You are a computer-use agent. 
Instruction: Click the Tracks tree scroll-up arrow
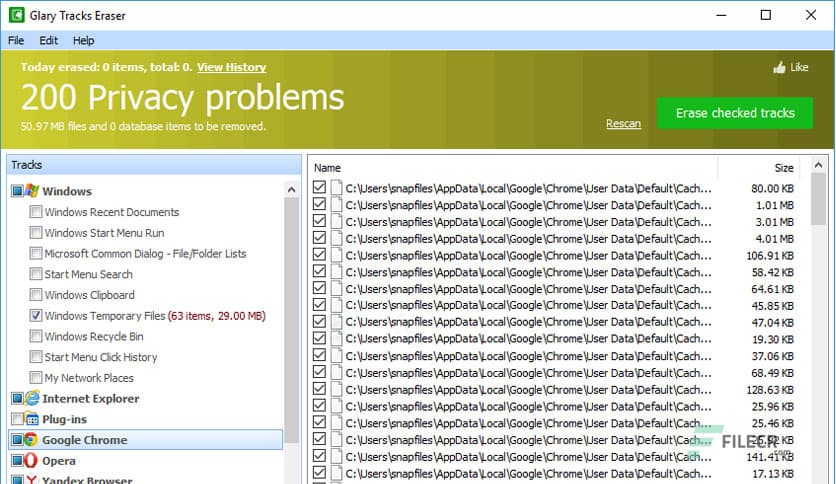[x=291, y=190]
